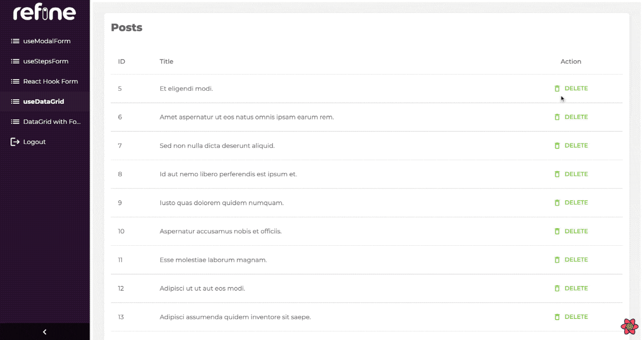Click trash icon for post ID 11

[x=557, y=260]
